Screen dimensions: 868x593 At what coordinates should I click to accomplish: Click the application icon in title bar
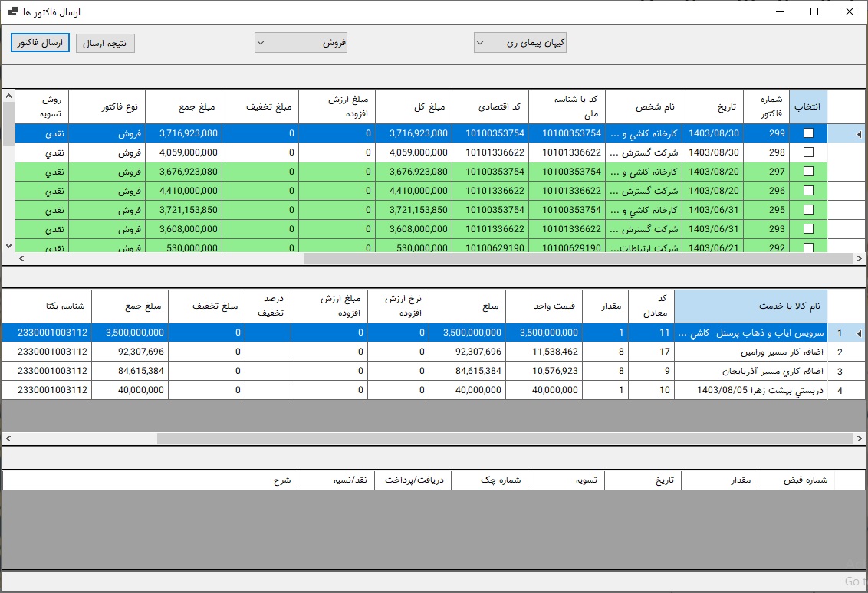point(13,12)
